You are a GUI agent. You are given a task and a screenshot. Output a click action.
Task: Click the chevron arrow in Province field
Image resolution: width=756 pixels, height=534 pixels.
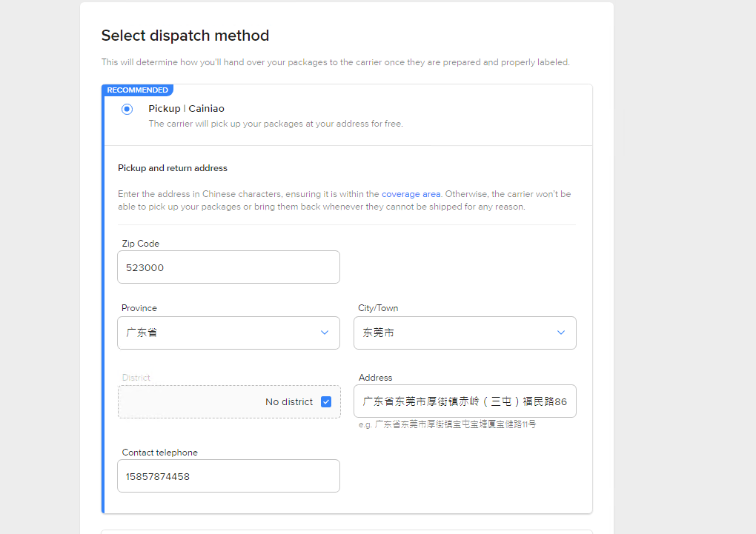(x=324, y=333)
